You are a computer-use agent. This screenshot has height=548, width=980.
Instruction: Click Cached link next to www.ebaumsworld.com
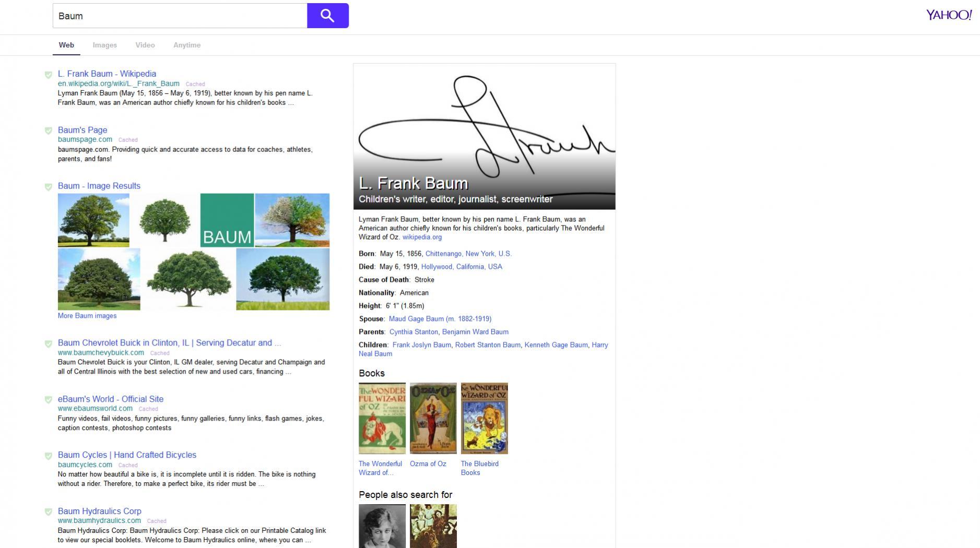(148, 409)
